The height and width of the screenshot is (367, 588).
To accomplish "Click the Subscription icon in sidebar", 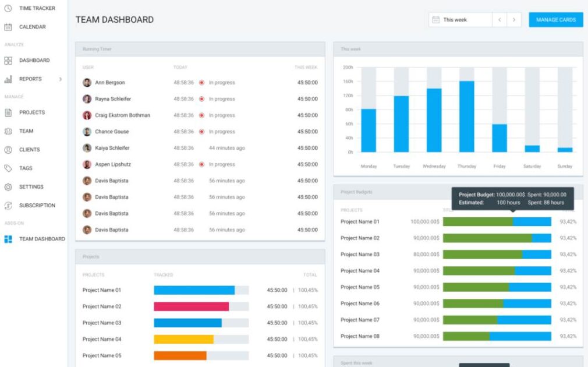I will [x=8, y=206].
